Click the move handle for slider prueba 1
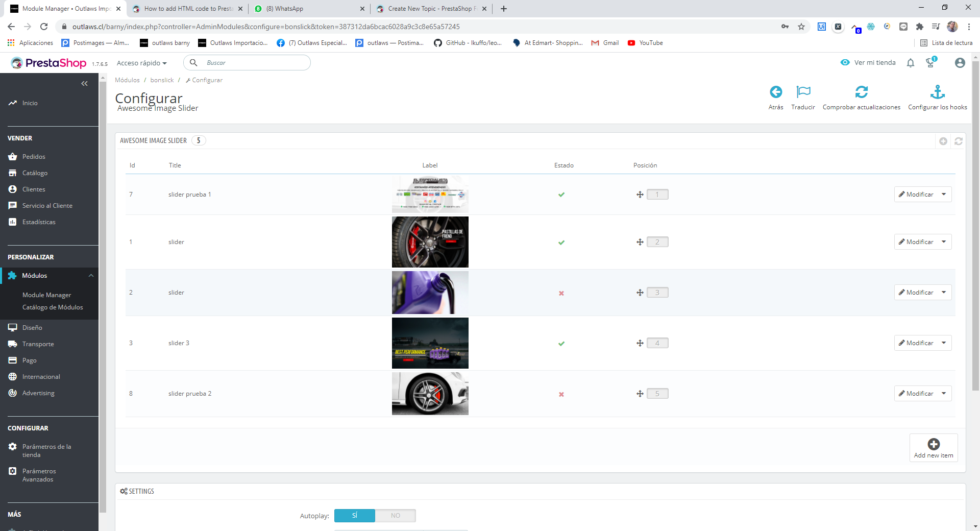980x531 pixels. click(640, 195)
